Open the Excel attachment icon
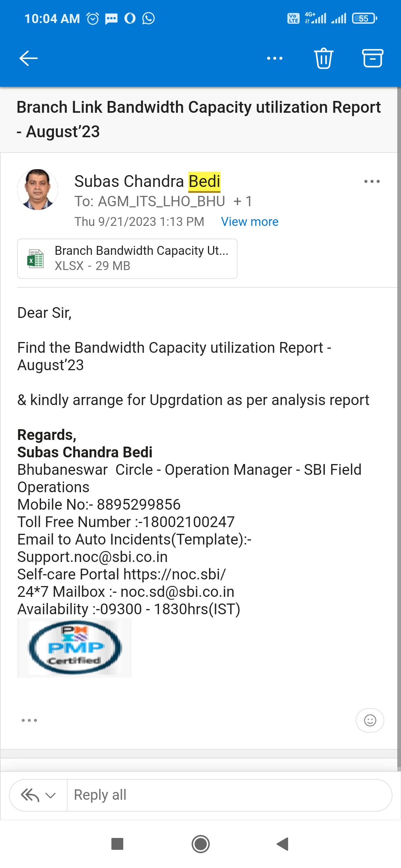Viewport: 401px width, 868px height. (x=36, y=259)
